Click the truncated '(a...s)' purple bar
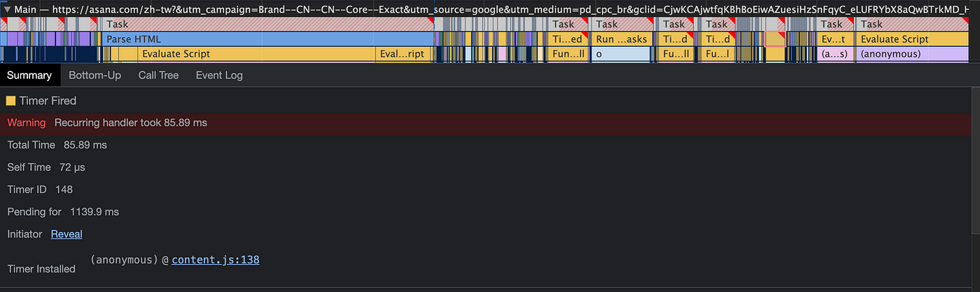This screenshot has width=980, height=292. (x=834, y=54)
